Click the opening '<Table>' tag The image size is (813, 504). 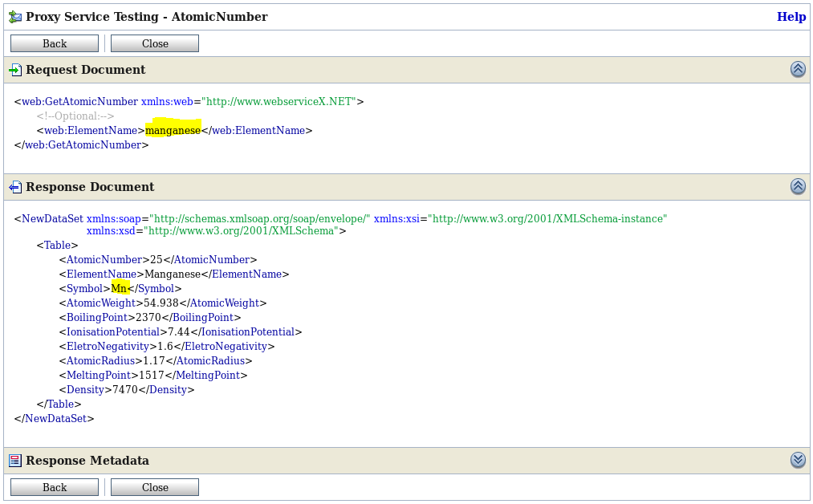[x=57, y=245]
